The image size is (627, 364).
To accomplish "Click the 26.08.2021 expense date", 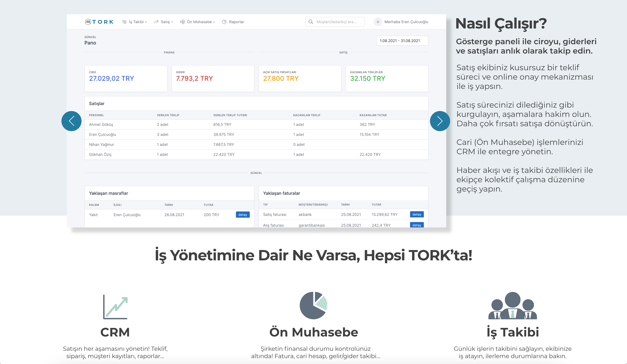I will 174,215.
